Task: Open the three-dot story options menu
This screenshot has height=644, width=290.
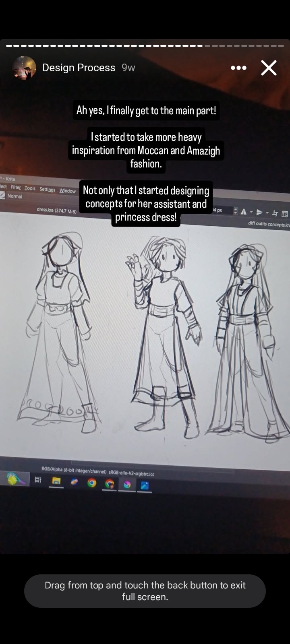Action: pos(238,68)
